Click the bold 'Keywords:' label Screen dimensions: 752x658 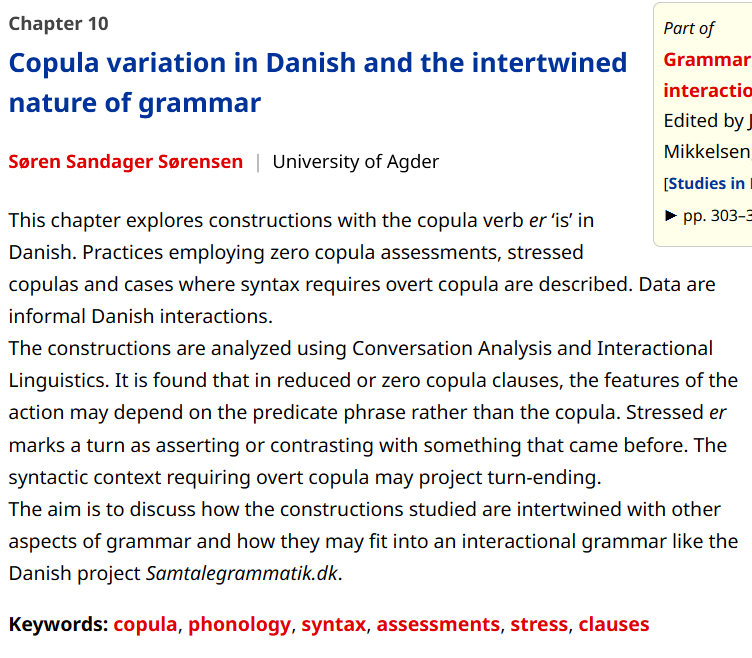(58, 625)
